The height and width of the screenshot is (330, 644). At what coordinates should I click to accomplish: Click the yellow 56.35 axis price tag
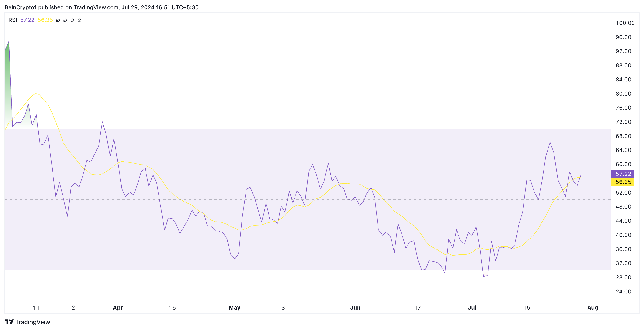click(x=623, y=182)
